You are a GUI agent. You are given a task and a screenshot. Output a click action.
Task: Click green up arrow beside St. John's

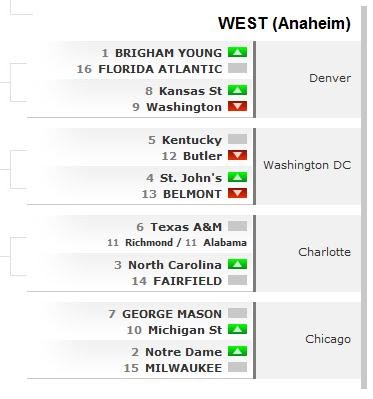(x=237, y=177)
